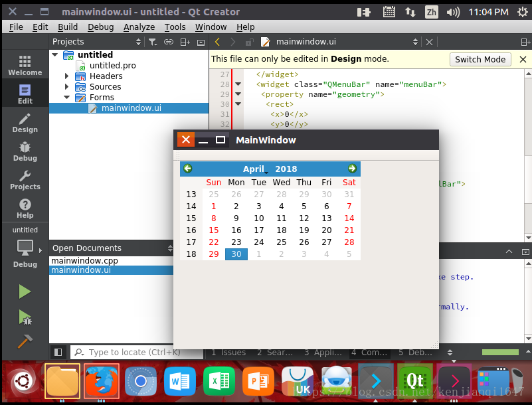Open the Build menu
532x405 pixels.
click(68, 27)
